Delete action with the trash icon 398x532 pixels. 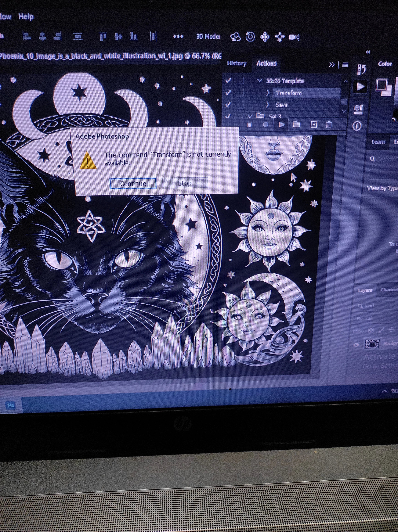pos(329,125)
